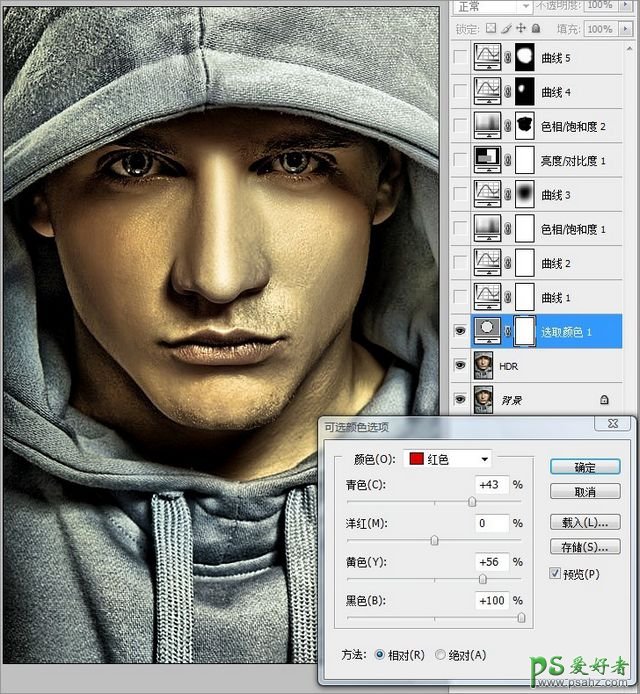Click the 洋红(M) magenta value field
Viewport: 640px width, 694px height.
pyautogui.click(x=493, y=523)
